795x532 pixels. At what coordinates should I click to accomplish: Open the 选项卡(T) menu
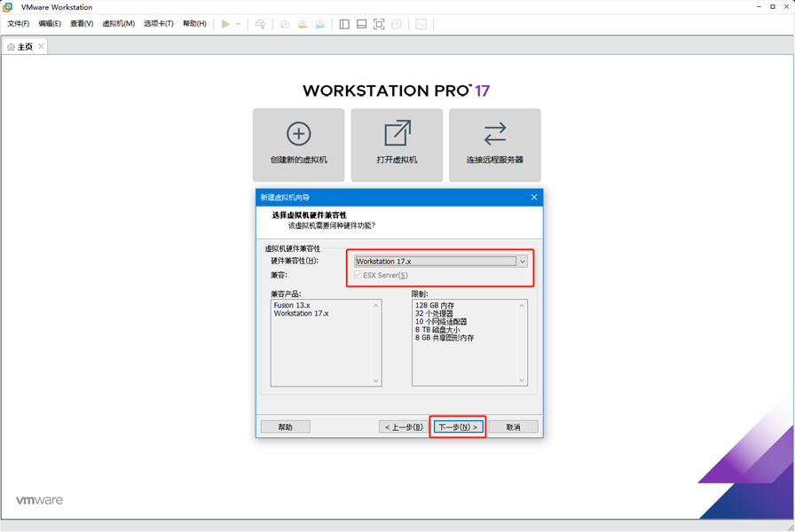pos(159,23)
